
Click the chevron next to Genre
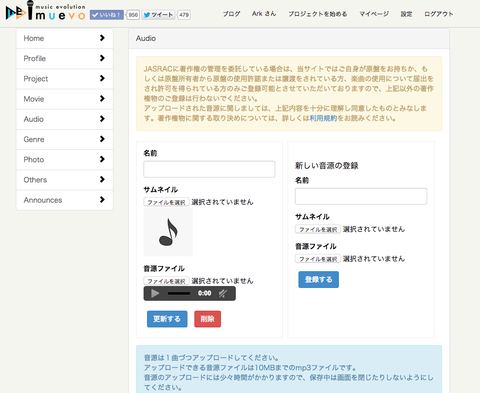(x=102, y=139)
